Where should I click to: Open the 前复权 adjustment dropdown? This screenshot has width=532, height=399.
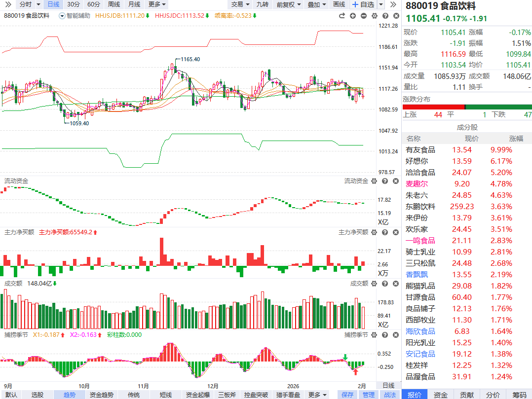coord(288,4)
